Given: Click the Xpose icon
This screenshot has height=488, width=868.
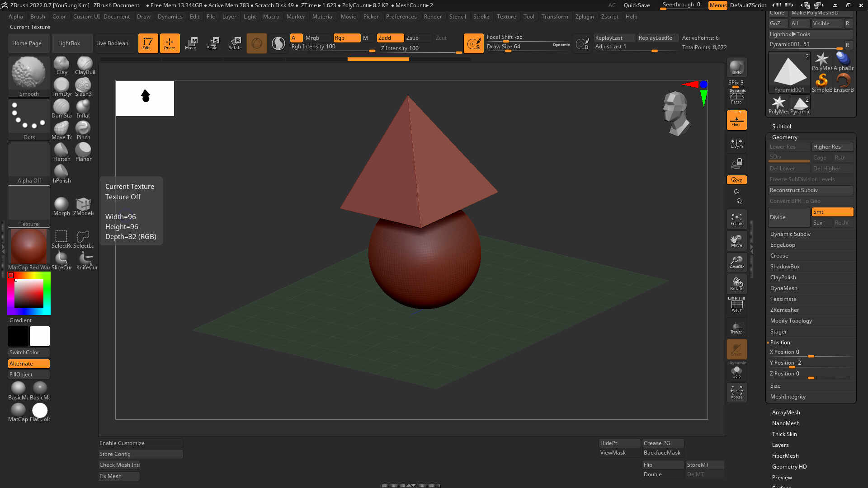Looking at the screenshot, I should click(x=736, y=392).
